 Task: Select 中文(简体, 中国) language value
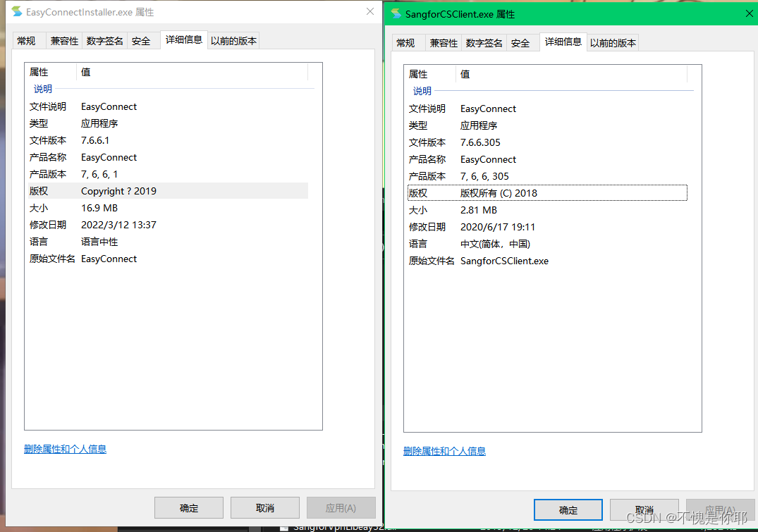tap(496, 244)
